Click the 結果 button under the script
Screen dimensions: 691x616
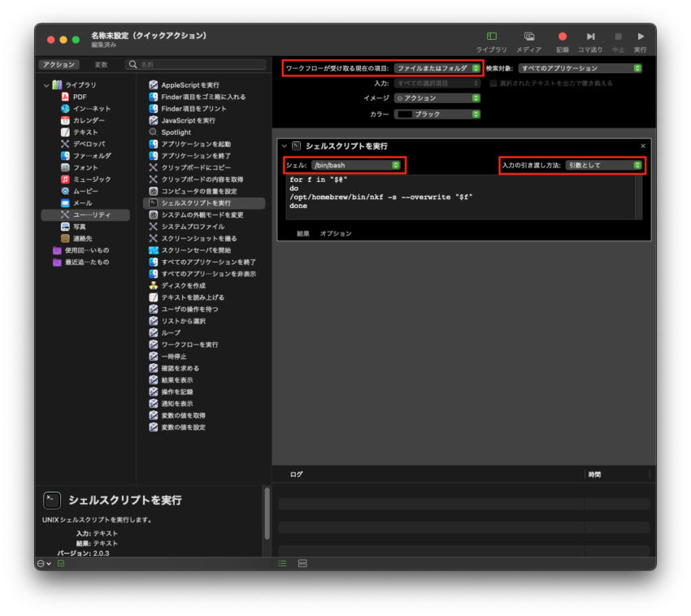point(302,233)
